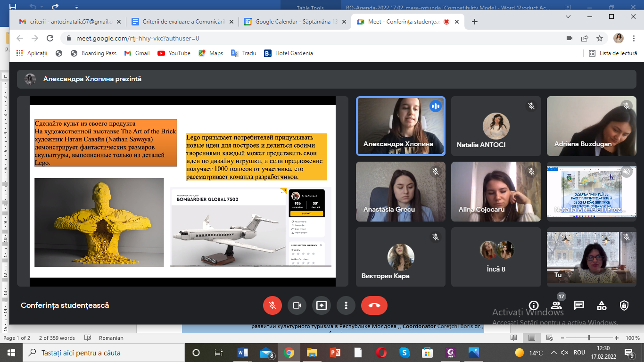The width and height of the screenshot is (644, 362).
Task: Click the red leave call button
Action: click(374, 305)
